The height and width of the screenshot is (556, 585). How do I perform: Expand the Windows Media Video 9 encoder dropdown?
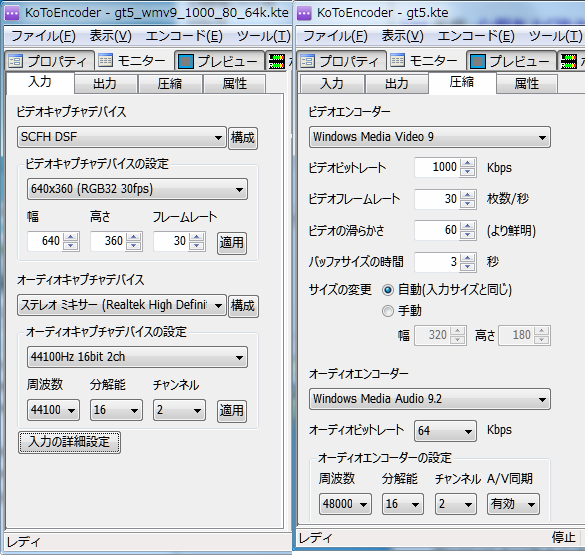(429, 137)
